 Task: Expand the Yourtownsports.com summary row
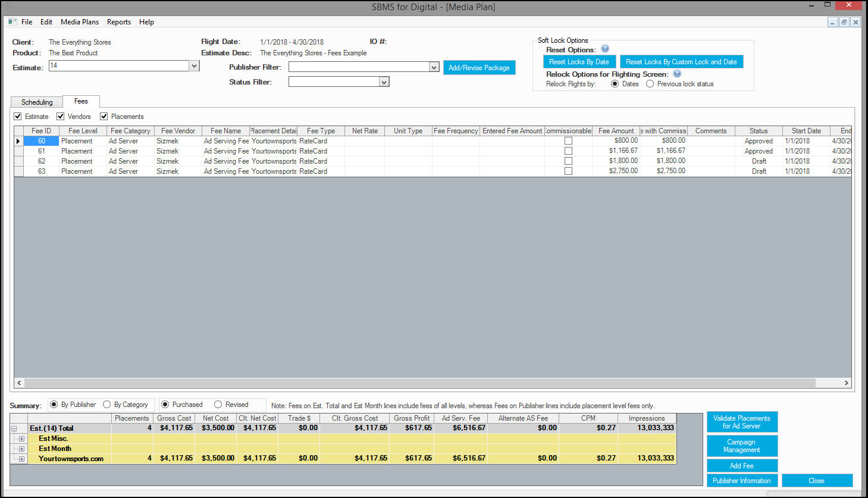tap(21, 459)
